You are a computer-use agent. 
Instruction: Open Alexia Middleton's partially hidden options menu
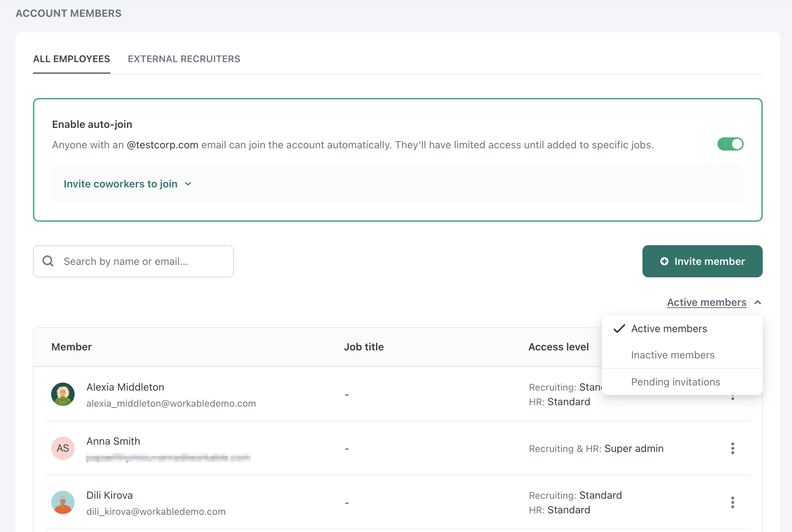(732, 398)
